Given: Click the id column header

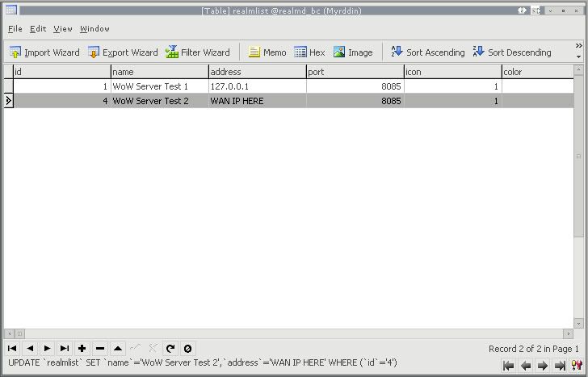Looking at the screenshot, I should (x=62, y=72).
